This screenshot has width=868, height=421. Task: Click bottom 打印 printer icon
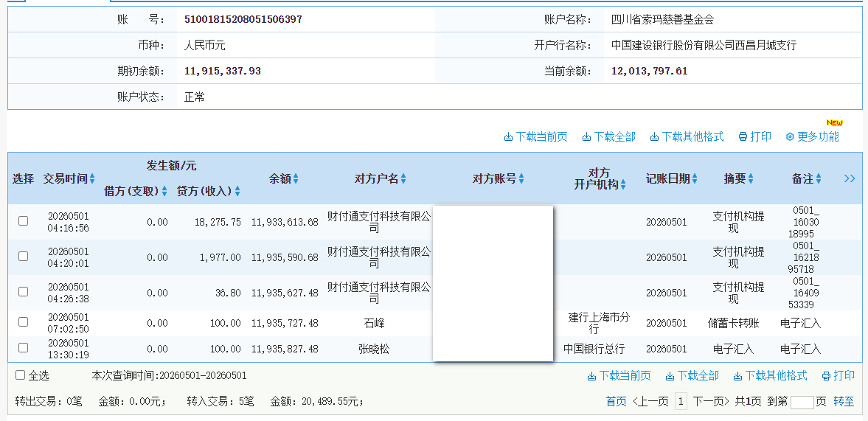coord(827,376)
